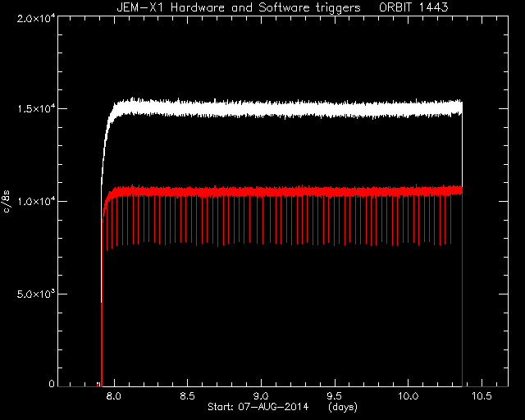
Task: Click the c/8s y-axis title
Action: [7, 202]
